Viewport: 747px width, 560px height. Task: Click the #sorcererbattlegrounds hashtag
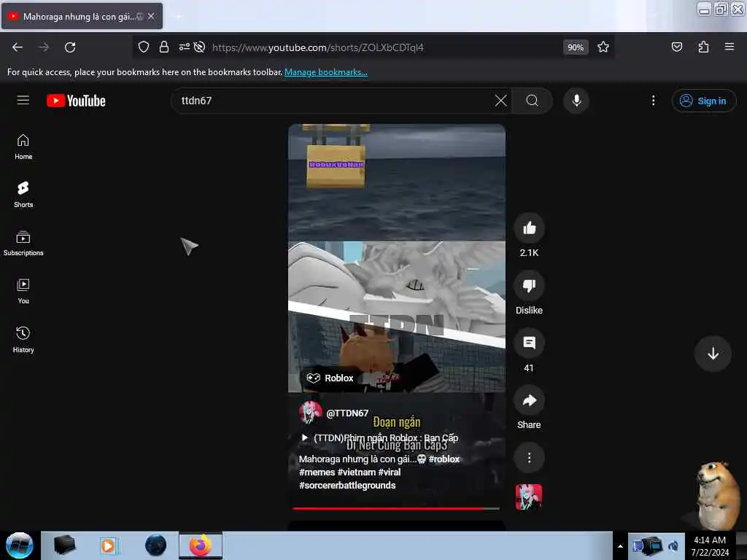pos(347,485)
